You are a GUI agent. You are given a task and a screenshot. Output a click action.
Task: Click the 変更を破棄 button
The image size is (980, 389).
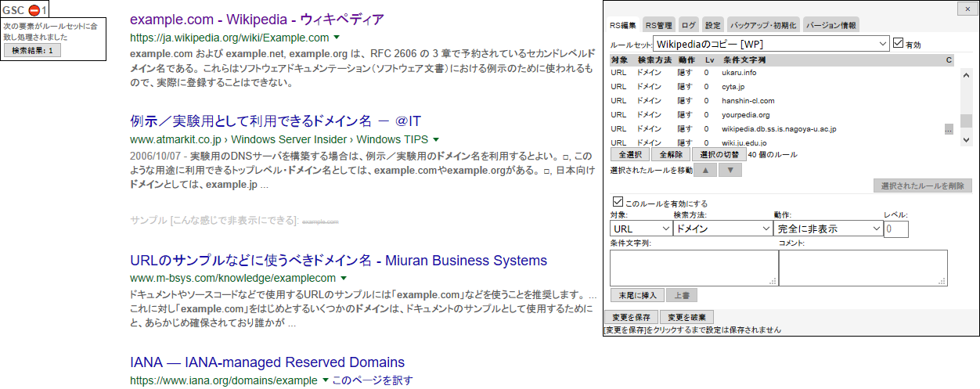pyautogui.click(x=686, y=317)
